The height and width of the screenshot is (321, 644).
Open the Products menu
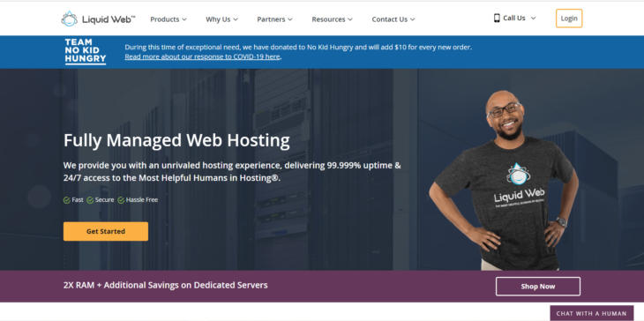(168, 19)
